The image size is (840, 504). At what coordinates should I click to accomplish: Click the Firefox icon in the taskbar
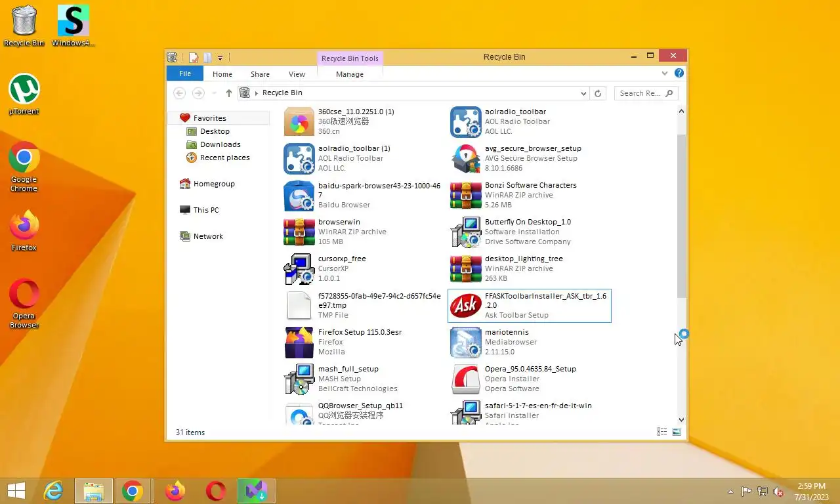(175, 491)
